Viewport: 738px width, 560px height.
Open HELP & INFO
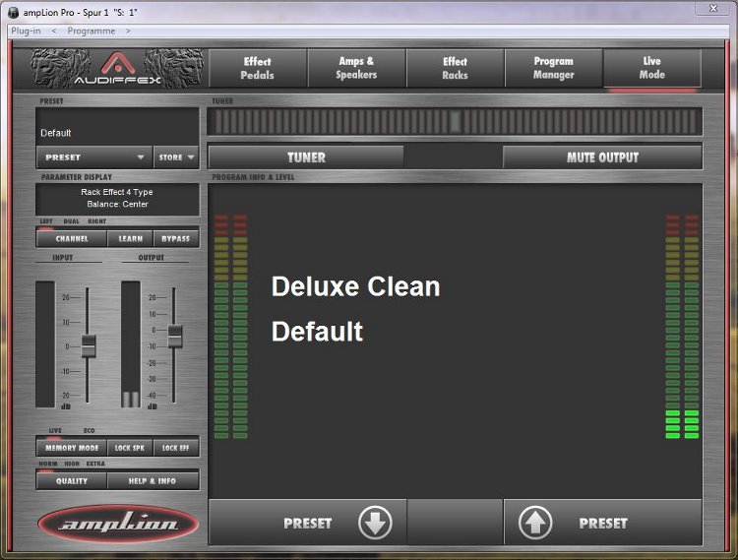153,481
